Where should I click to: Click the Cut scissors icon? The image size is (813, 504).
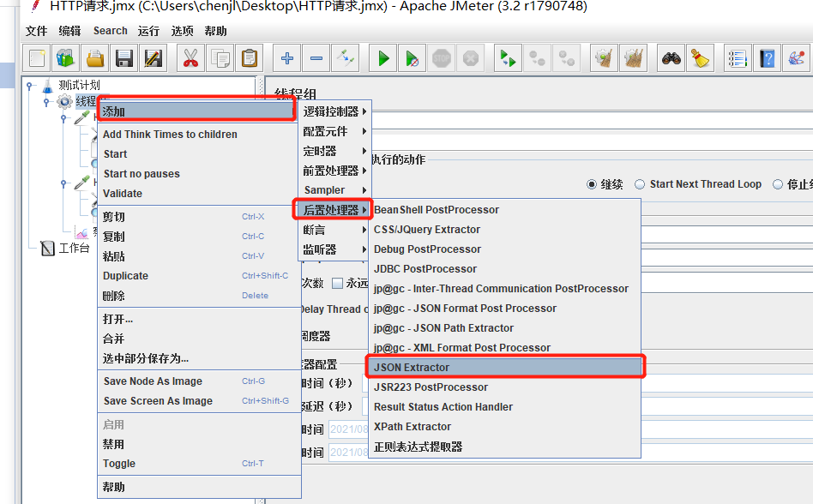(190, 58)
